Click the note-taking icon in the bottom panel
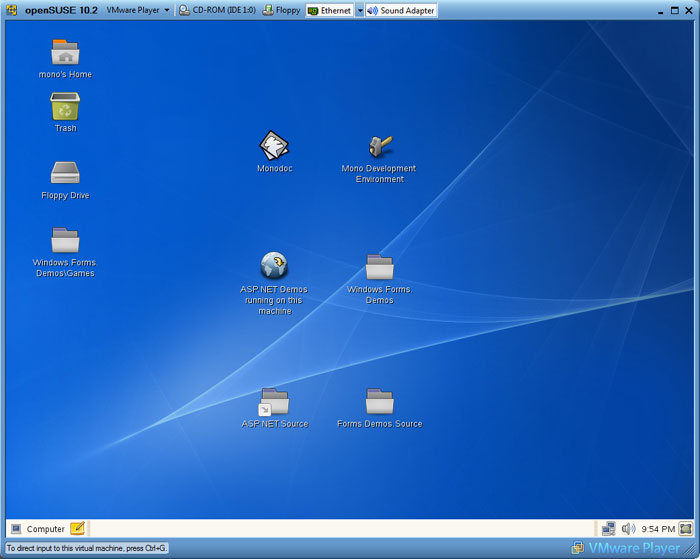This screenshot has height=559, width=700. (x=78, y=528)
